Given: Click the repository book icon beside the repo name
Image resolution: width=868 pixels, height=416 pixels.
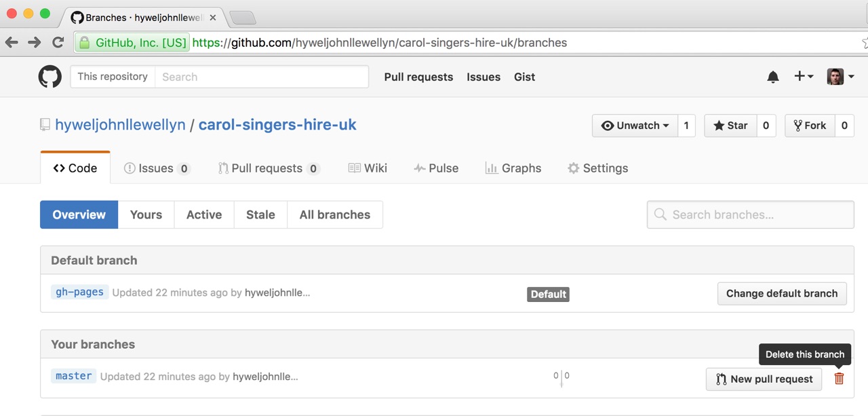Looking at the screenshot, I should pos(45,124).
